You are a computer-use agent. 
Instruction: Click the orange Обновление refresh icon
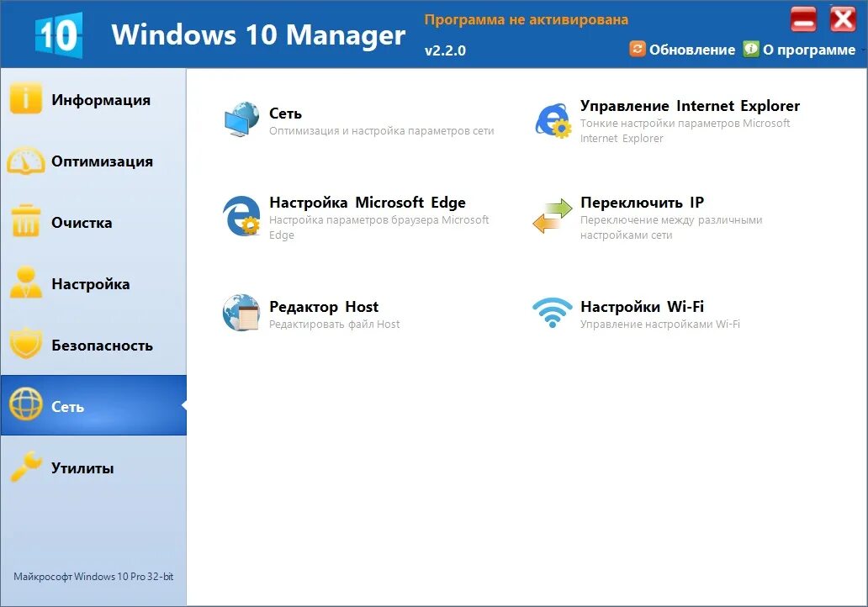[x=638, y=49]
